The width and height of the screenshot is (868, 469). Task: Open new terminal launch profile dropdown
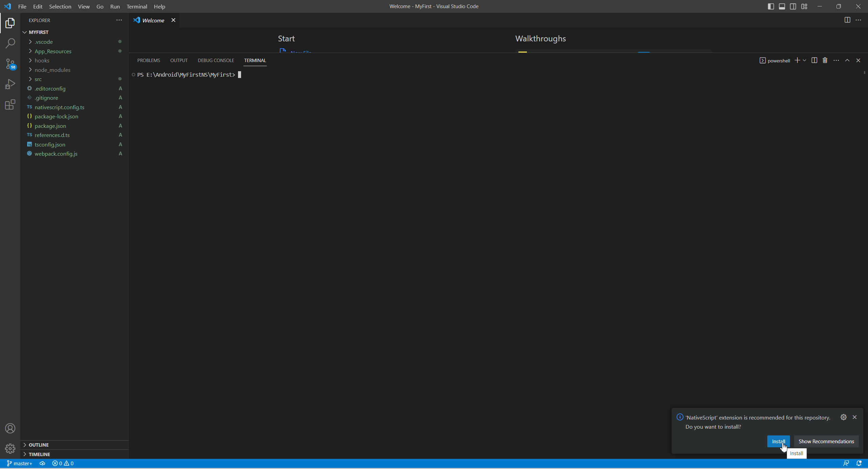coord(805,60)
